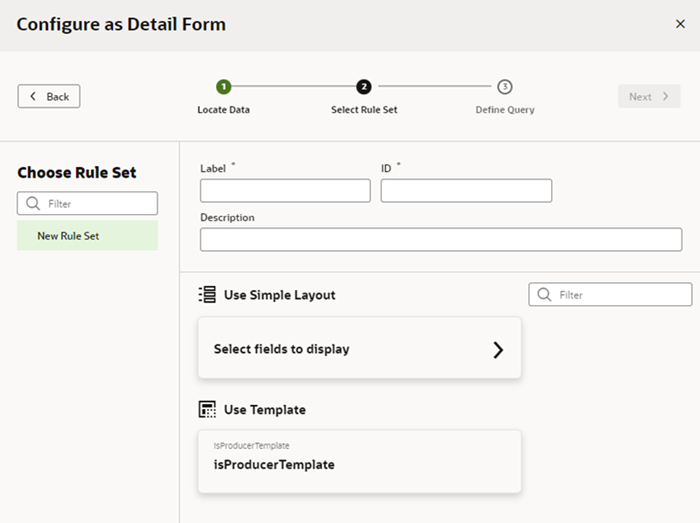Select step 1 Locate Data circle
The image size is (700, 523).
(224, 87)
